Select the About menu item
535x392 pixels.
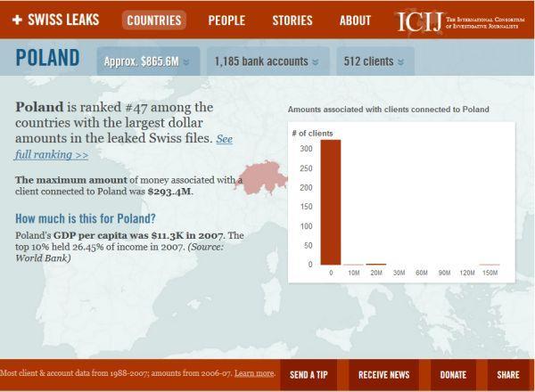355,20
